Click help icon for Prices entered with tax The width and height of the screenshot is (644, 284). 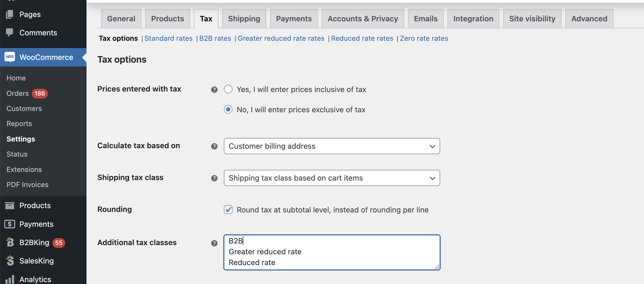coord(214,90)
